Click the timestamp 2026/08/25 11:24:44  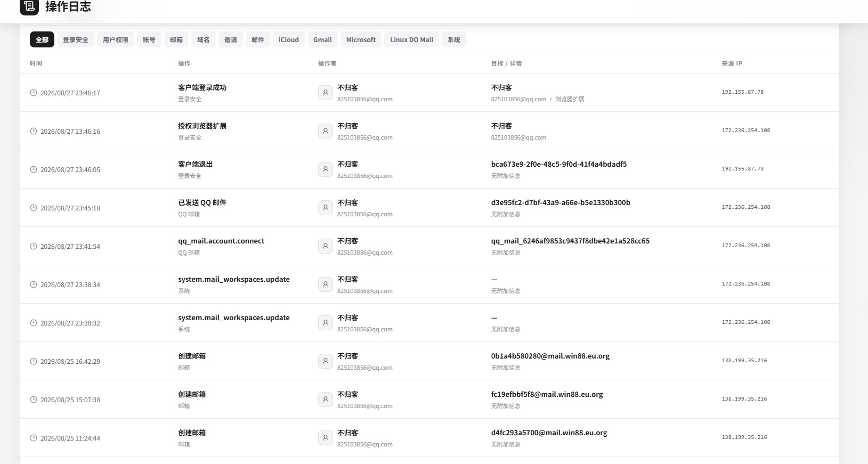[x=70, y=438]
